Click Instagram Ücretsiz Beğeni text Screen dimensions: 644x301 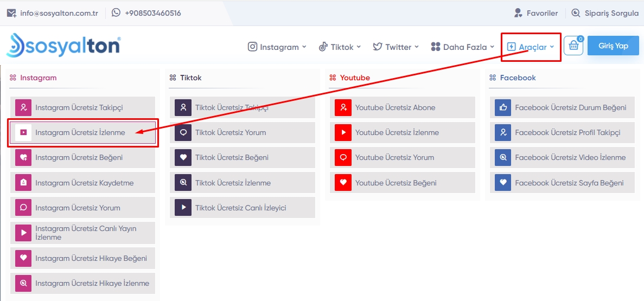(x=79, y=158)
